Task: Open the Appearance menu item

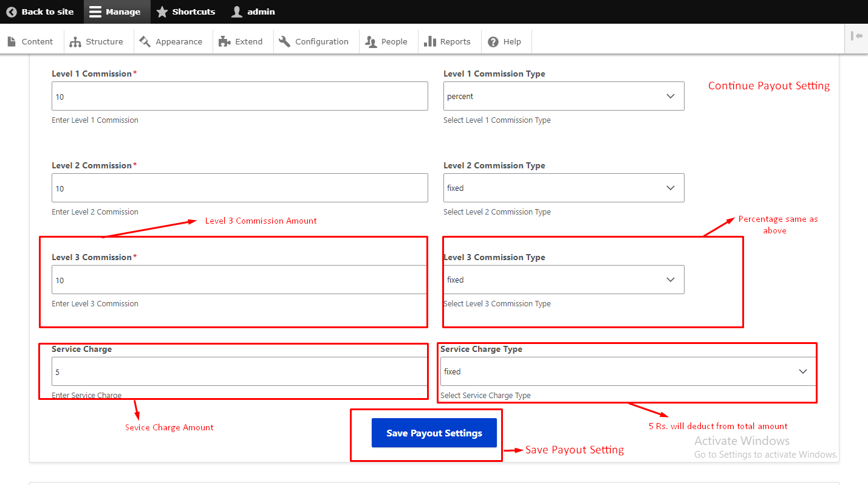Action: point(171,41)
